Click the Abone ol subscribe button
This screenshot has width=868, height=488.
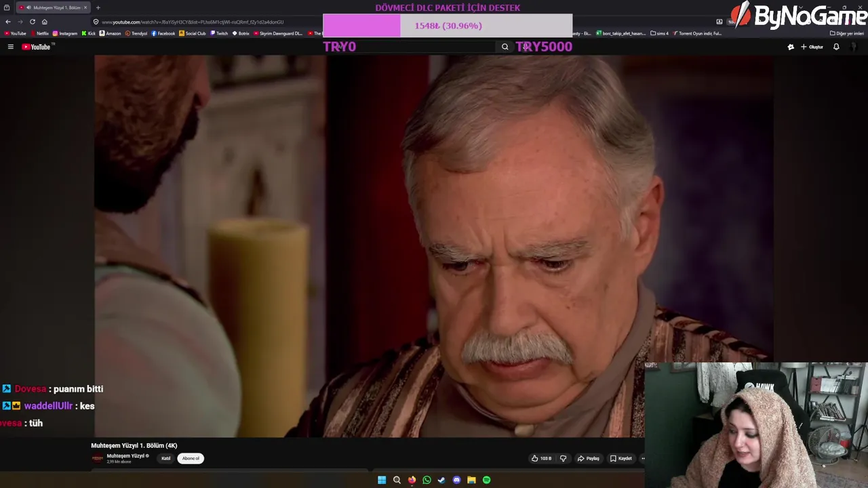click(x=191, y=459)
